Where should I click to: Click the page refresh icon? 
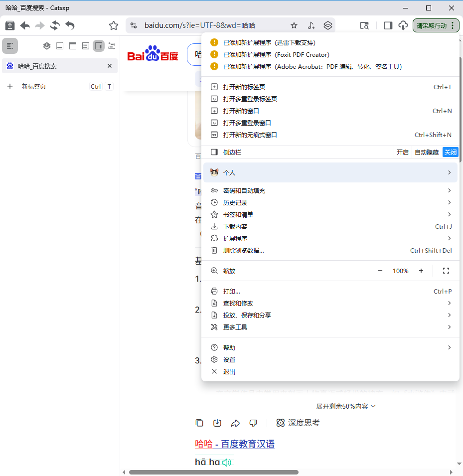[x=55, y=25]
